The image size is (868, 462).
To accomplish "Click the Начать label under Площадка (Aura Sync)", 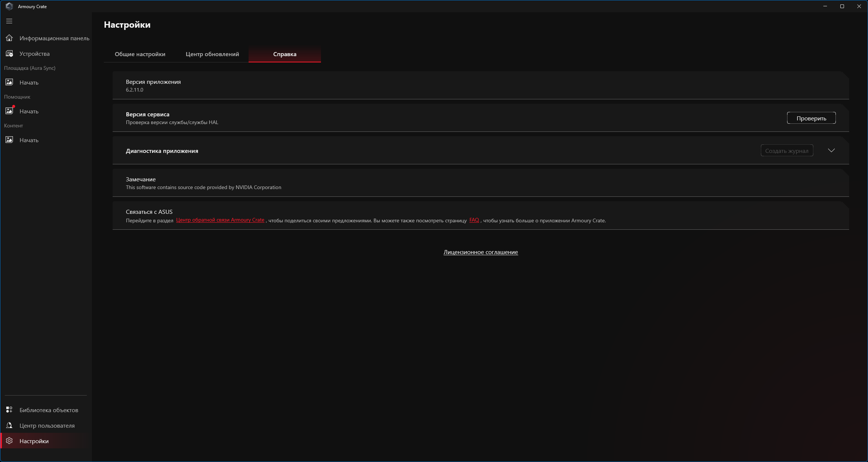I will click(x=29, y=83).
